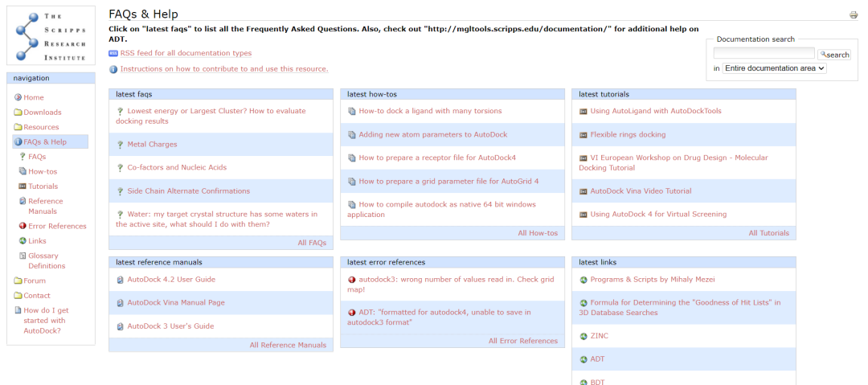Open instructions on how to contribute link

[x=224, y=69]
